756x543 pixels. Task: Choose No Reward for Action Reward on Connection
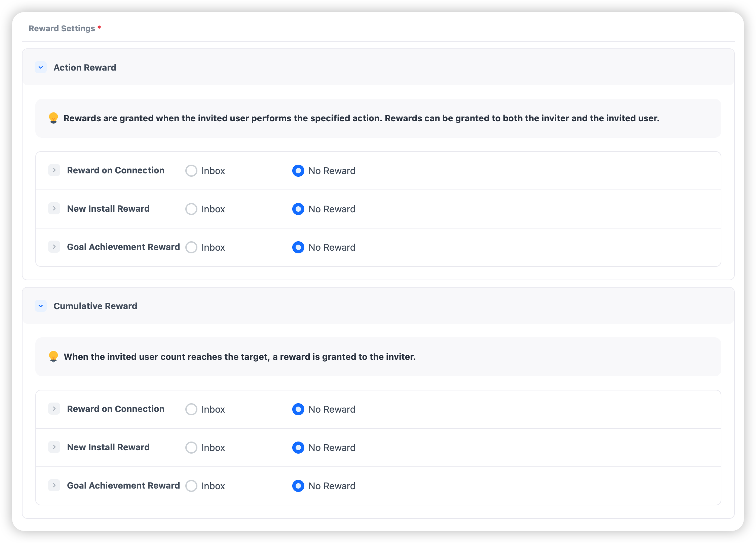(298, 171)
